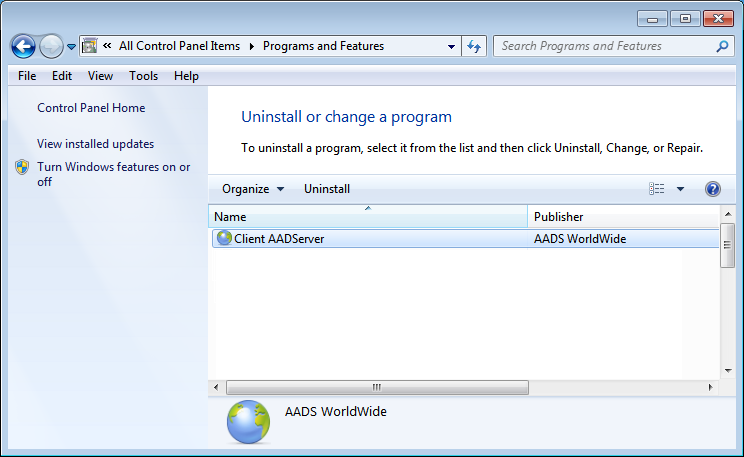Open the File menu

click(27, 76)
